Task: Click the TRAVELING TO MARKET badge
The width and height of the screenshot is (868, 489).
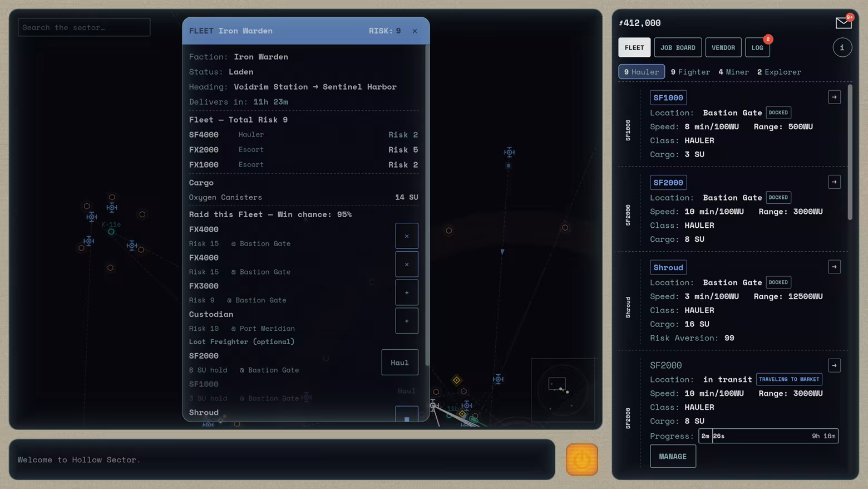Action: coord(789,379)
